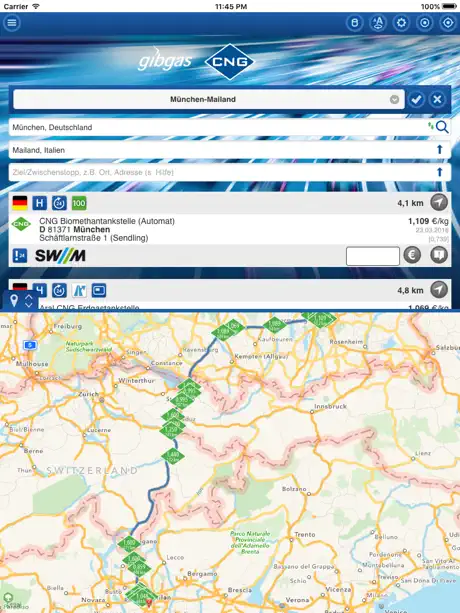The height and width of the screenshot is (613, 460).
Task: Tap the German flag of 4,1 km station
Action: click(20, 203)
